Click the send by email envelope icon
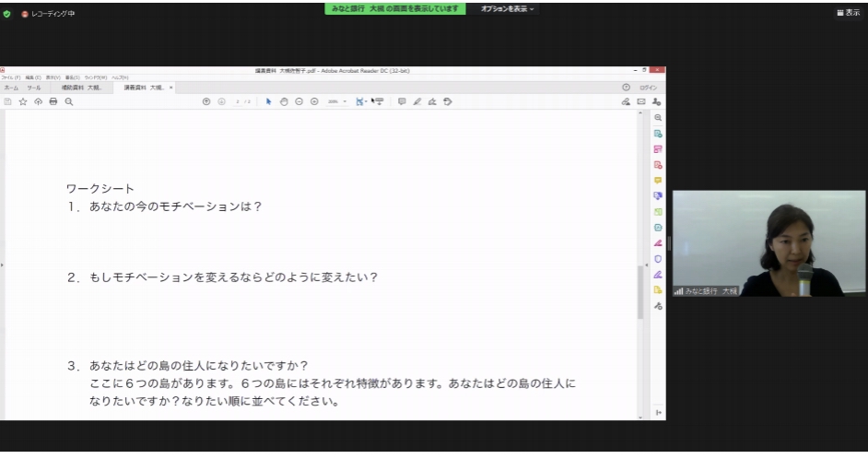 (x=641, y=101)
